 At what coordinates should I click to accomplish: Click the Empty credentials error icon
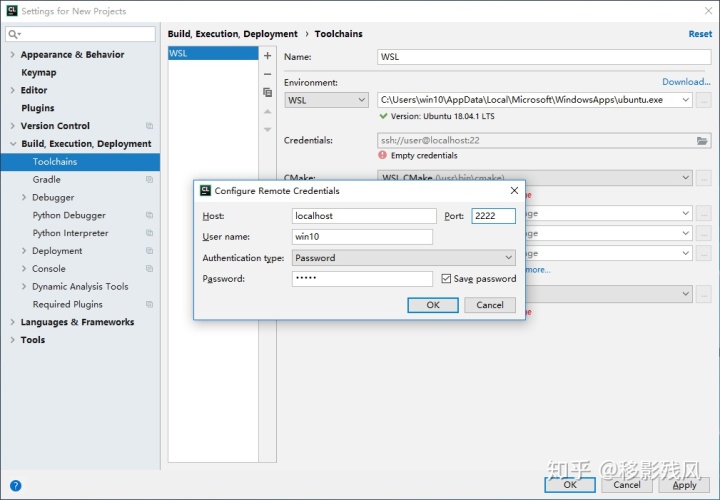coord(382,155)
